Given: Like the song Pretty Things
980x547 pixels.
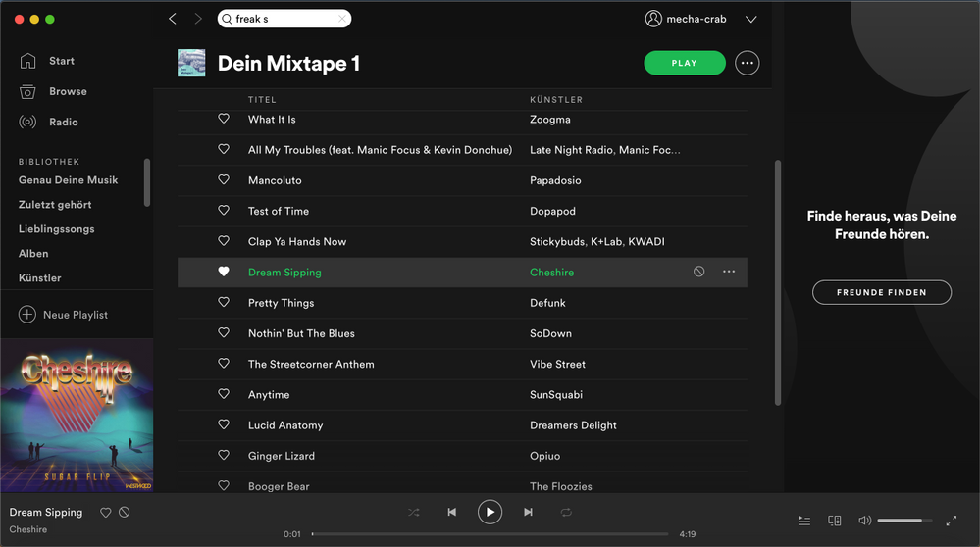Looking at the screenshot, I should (223, 302).
